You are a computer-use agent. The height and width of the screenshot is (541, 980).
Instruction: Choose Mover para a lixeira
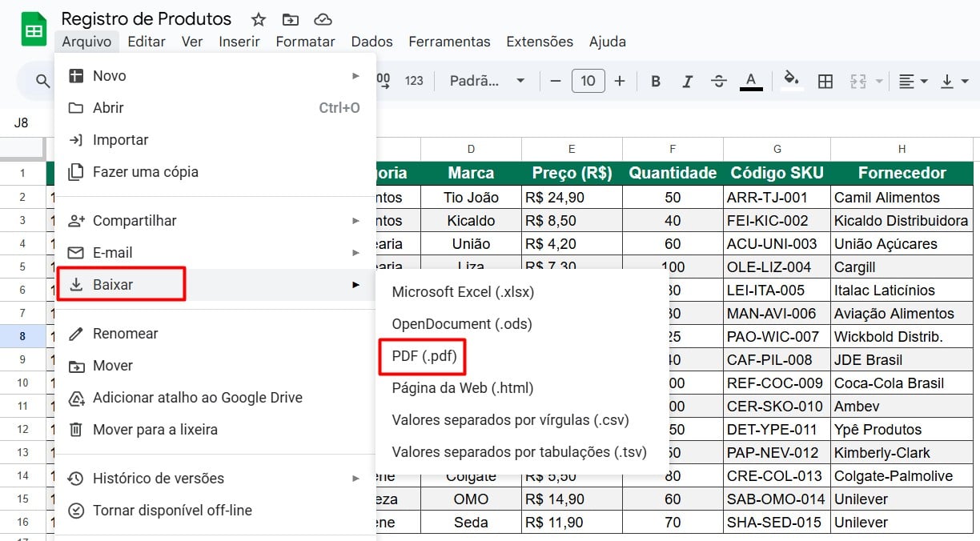point(215,430)
